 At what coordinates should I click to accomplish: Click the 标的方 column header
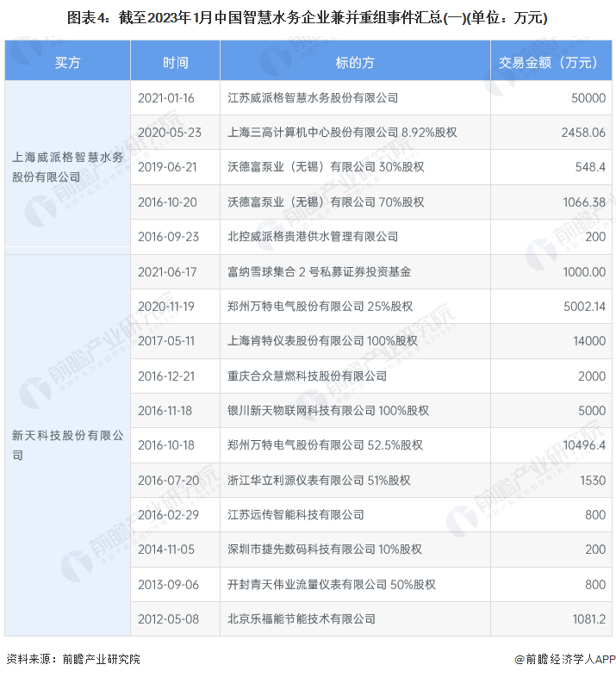click(355, 62)
